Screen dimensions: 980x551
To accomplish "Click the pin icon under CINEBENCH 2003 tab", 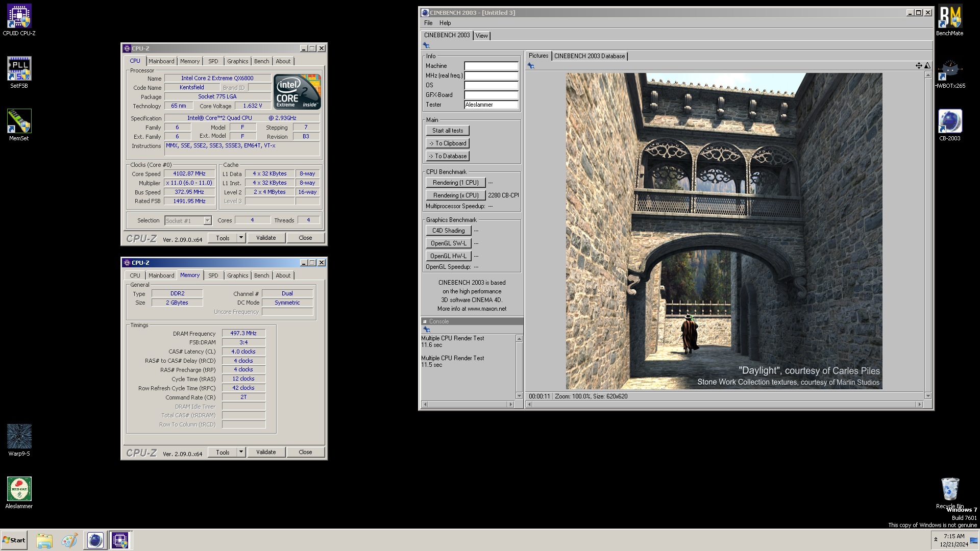I will pos(426,45).
